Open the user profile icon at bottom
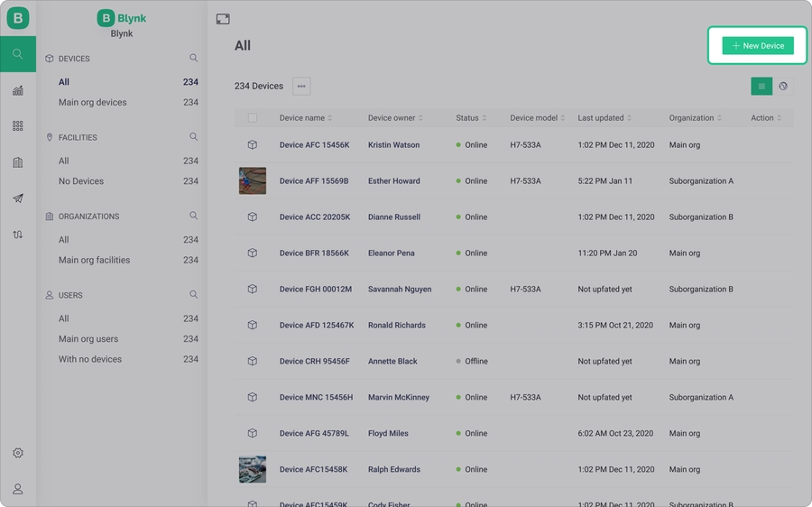Image resolution: width=812 pixels, height=507 pixels. point(18,489)
